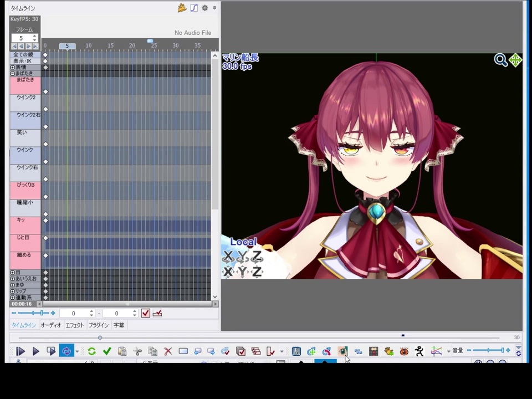Click the yellow hand with plus icon
The height and width of the screenshot is (399, 532).
click(x=389, y=351)
